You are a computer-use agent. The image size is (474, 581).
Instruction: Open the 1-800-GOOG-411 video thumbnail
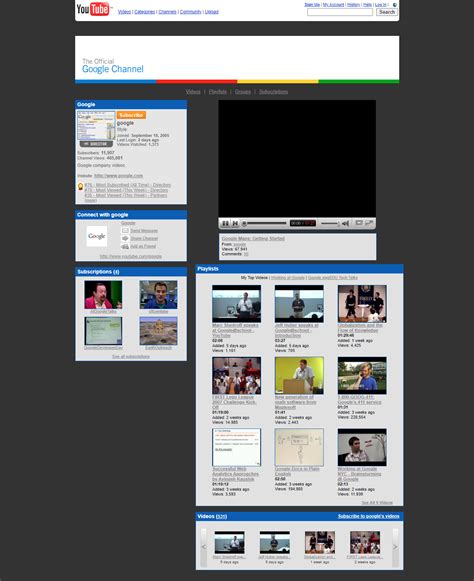[x=362, y=375]
